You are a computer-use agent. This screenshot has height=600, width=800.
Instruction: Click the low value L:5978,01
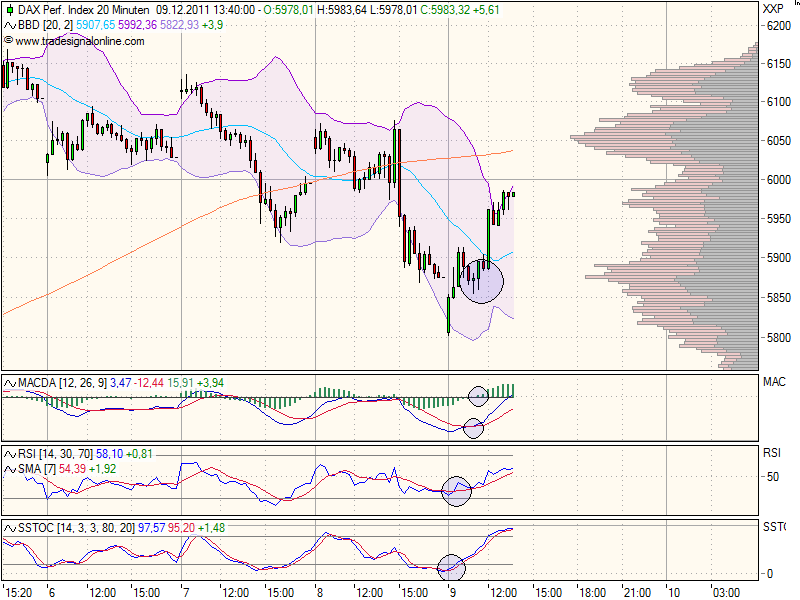click(393, 10)
